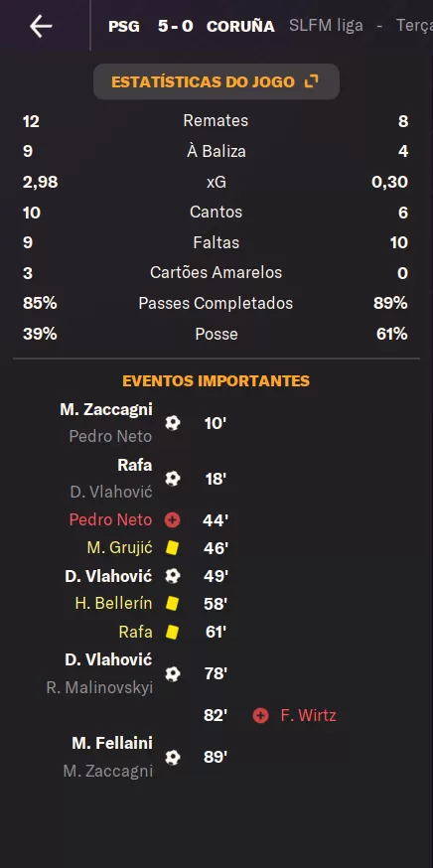Click H. Bellerín yellow card icon
Image resolution: width=433 pixels, height=868 pixels.
pyautogui.click(x=172, y=604)
